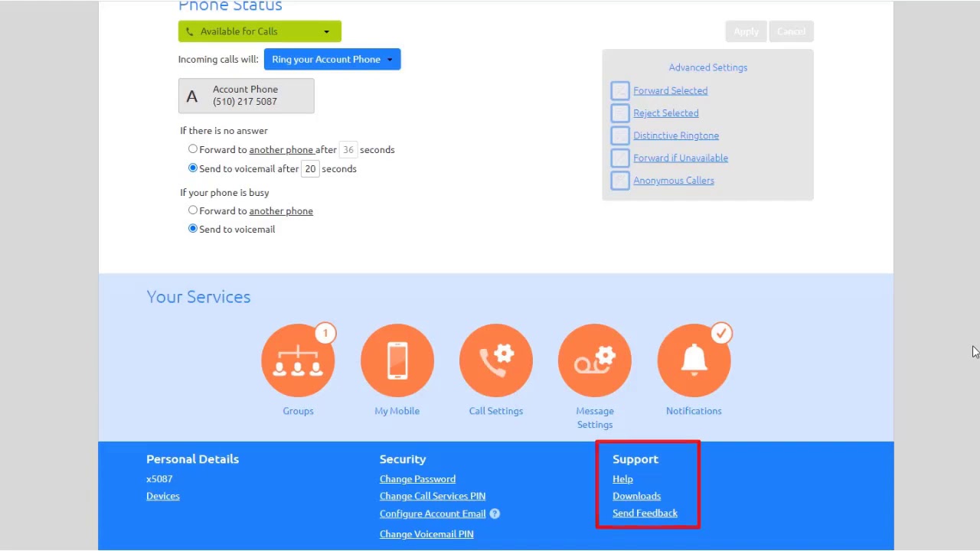Click the Cancel button
The height and width of the screenshot is (551, 980).
click(x=791, y=31)
